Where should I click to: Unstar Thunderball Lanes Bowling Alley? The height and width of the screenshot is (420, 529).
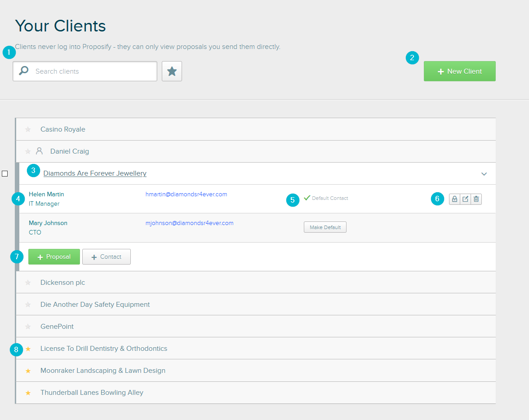click(28, 393)
